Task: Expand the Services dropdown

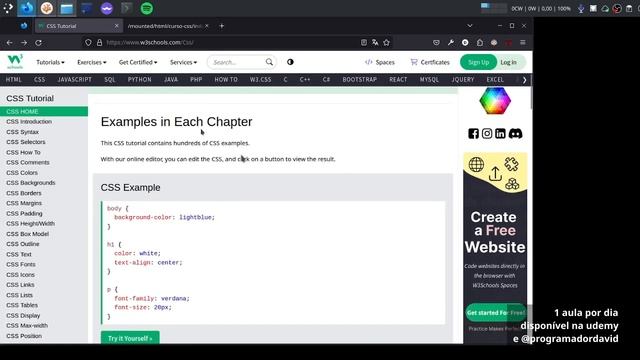Action: point(183,62)
